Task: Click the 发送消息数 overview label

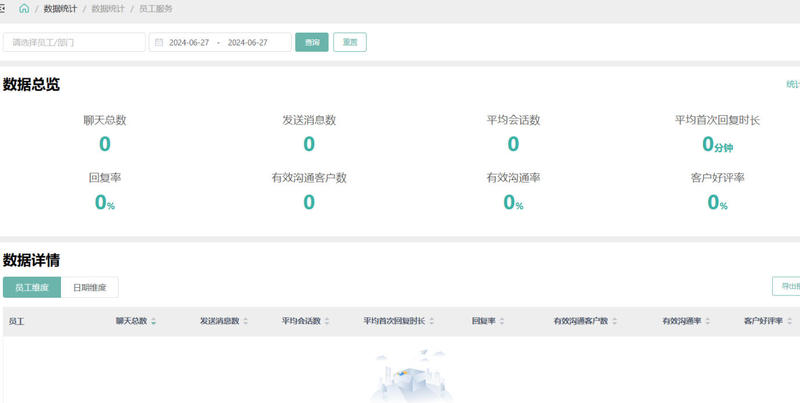Action: click(309, 120)
